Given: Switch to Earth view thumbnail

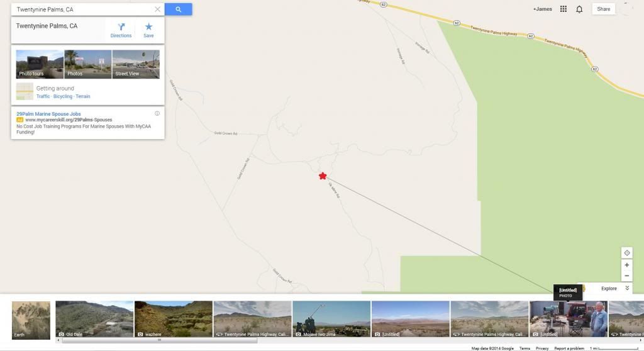Looking at the screenshot, I should tap(31, 320).
